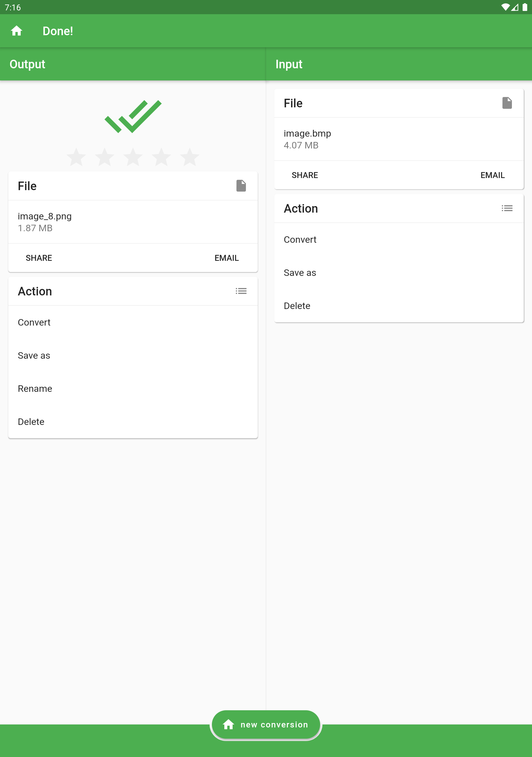The width and height of the screenshot is (532, 757).
Task: Rate with the third star
Action: point(133,157)
